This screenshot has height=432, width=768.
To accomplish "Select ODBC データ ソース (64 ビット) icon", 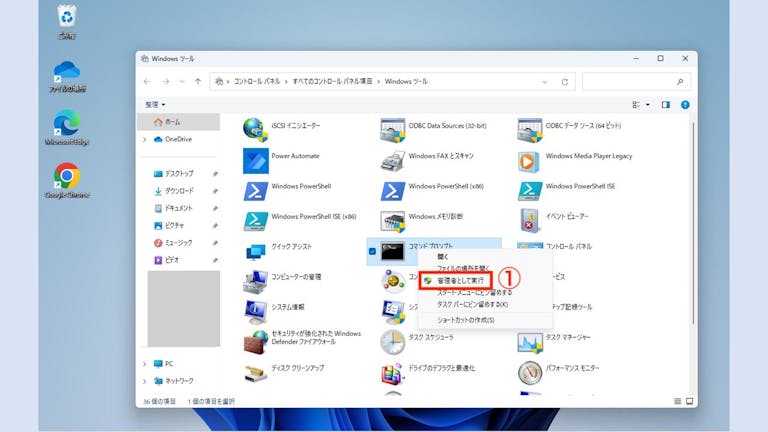I will (529, 130).
